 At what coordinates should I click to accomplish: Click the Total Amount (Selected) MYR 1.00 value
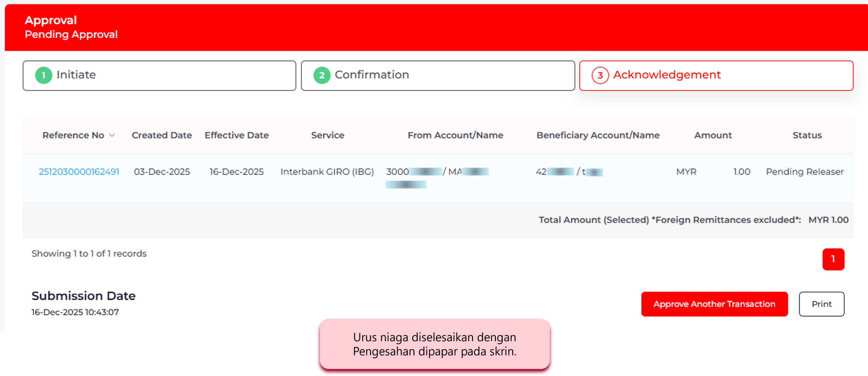828,220
